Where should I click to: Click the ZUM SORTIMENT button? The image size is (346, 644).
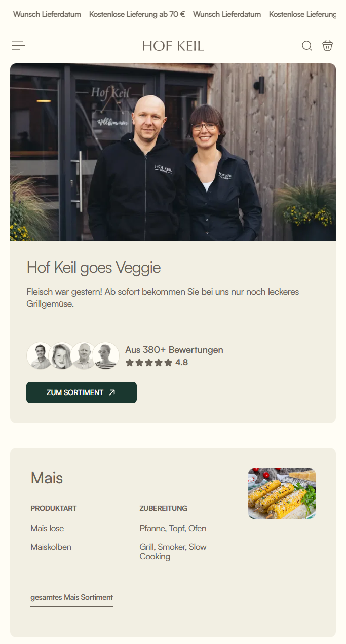[x=82, y=392]
